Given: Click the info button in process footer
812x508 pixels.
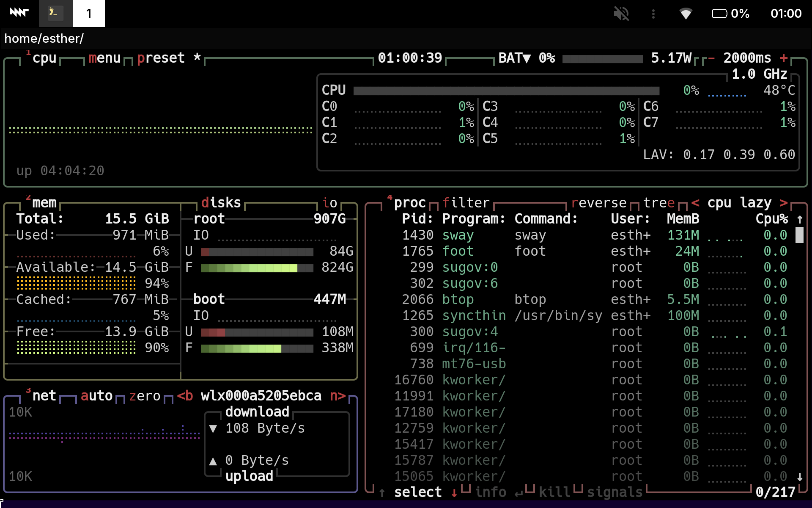Looking at the screenshot, I should coord(490,492).
